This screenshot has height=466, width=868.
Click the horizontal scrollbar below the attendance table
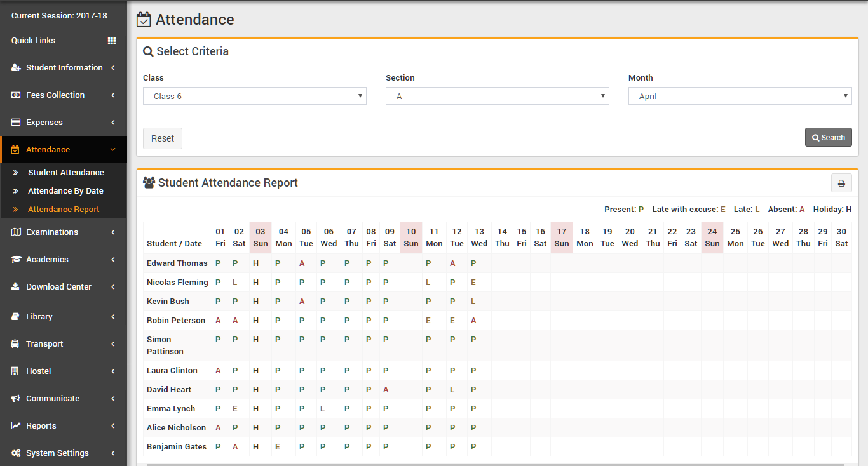pos(496,464)
